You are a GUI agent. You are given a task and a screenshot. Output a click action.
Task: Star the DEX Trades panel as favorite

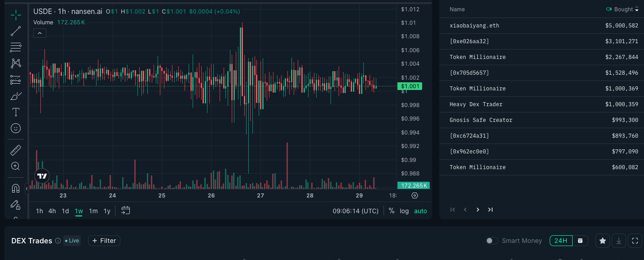click(603, 241)
